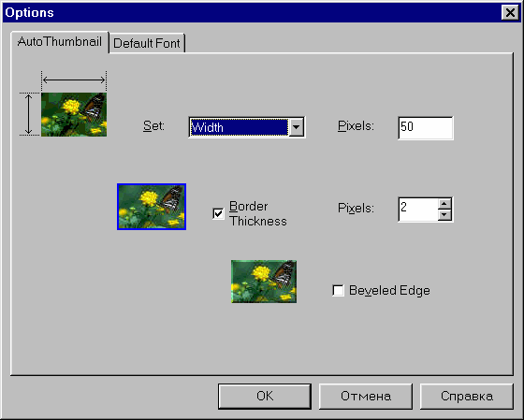Screen dimensions: 524x420
Task: Click the Border Thickness label text
Action: point(257,213)
